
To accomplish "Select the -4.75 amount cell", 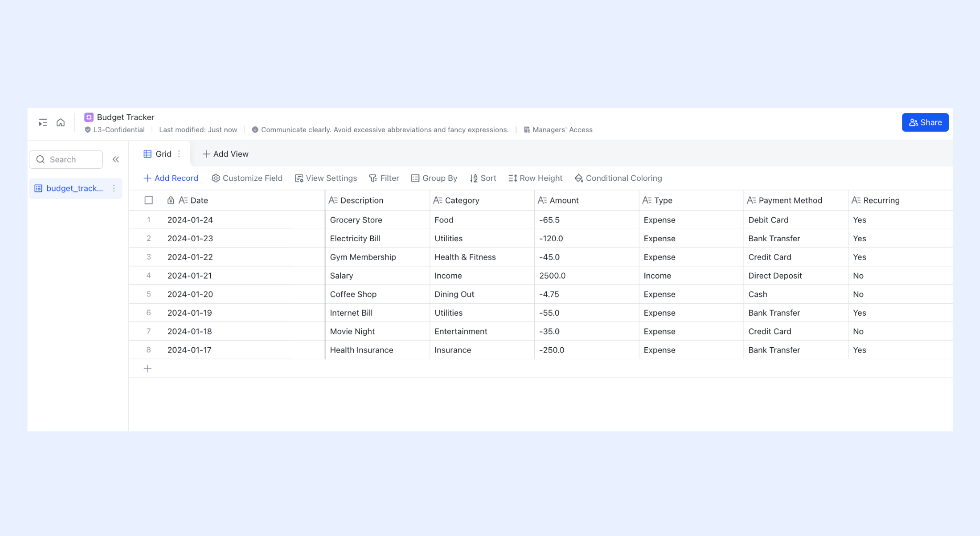I will (x=587, y=294).
